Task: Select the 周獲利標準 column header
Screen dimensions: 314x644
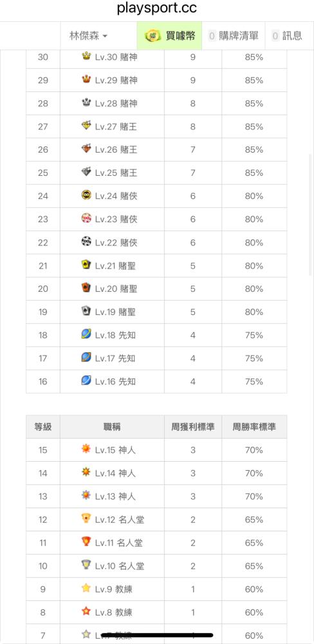Action: (193, 427)
